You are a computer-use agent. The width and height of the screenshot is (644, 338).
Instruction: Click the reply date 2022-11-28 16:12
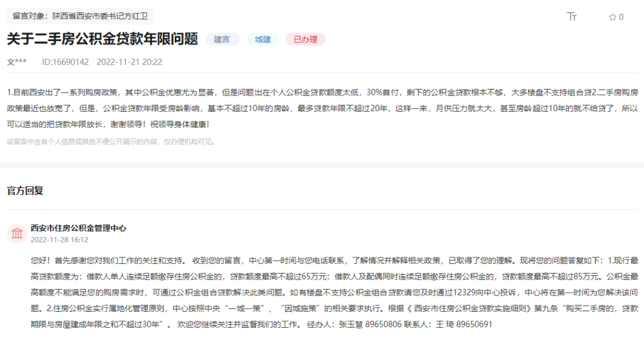[59, 239]
